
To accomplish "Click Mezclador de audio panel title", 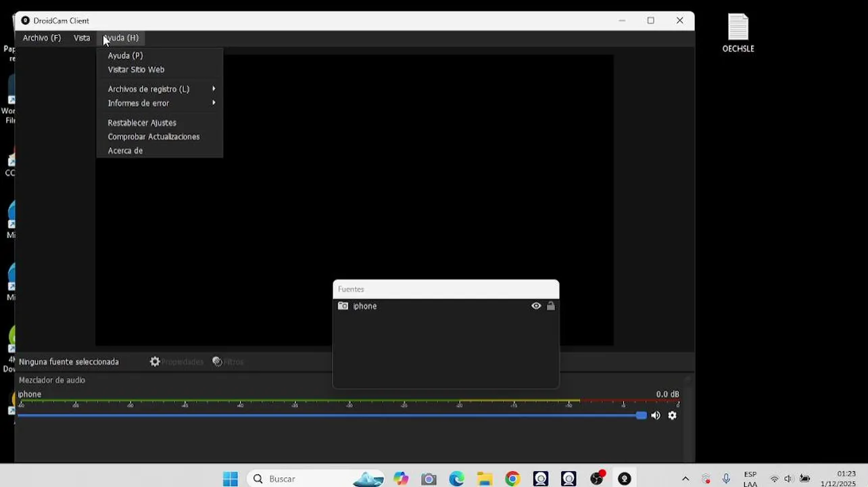I will (52, 380).
